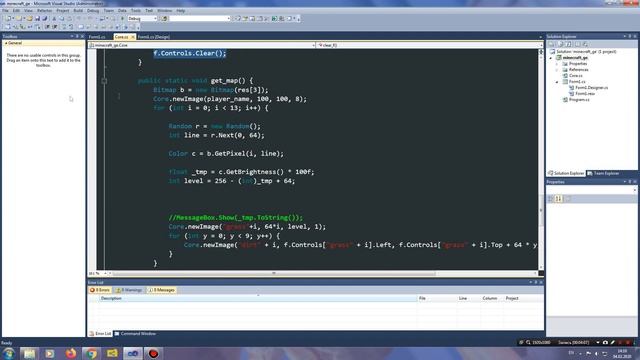Open the File menu
Screen dimensions: 640x360
tap(5, 11)
